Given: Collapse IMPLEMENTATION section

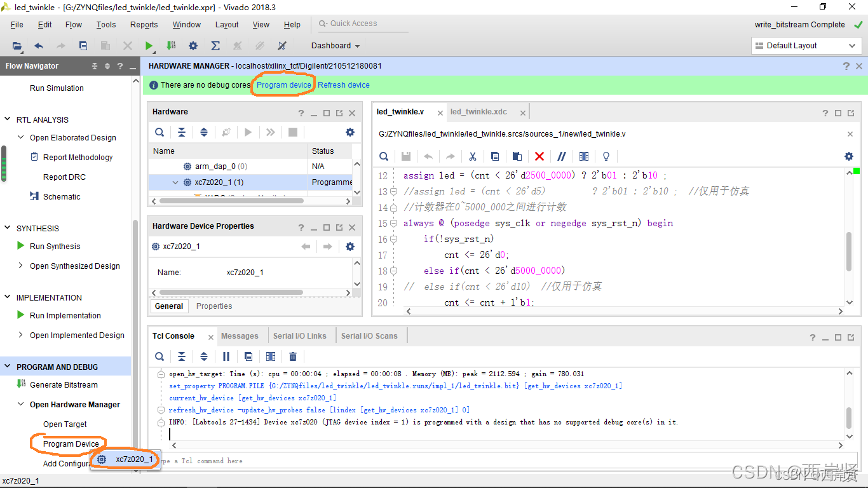Looking at the screenshot, I should [8, 297].
